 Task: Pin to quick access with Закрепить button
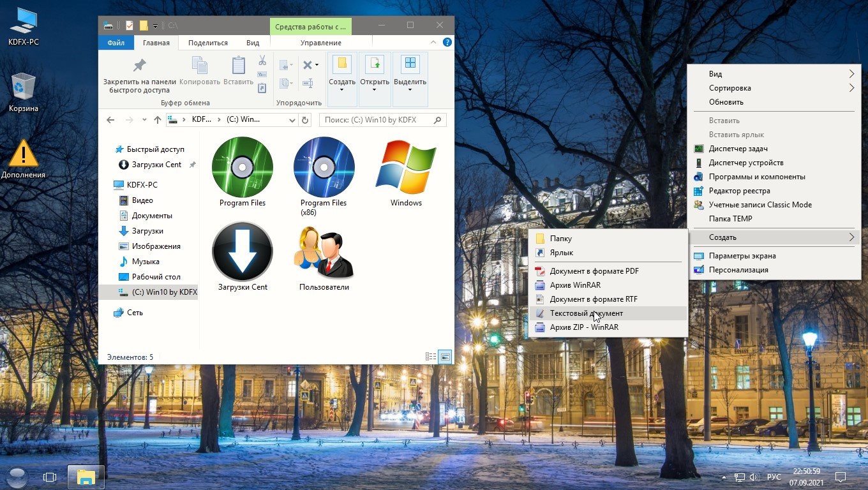tap(139, 75)
